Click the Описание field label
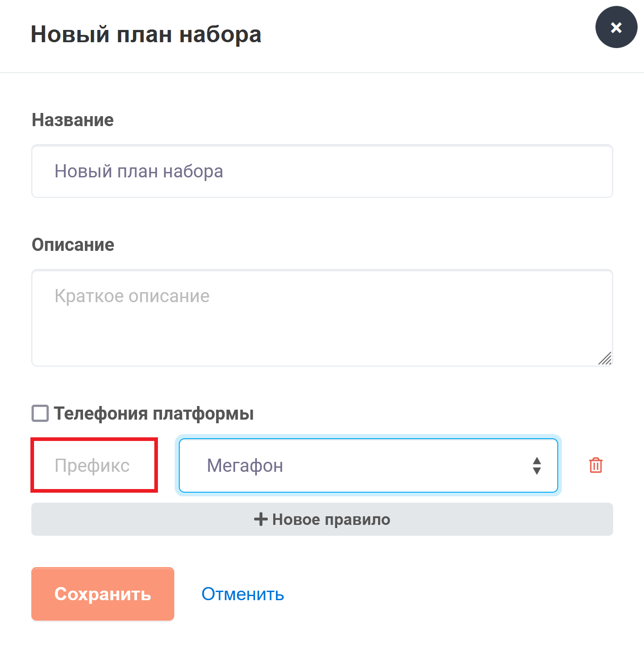This screenshot has height=651, width=644. tap(73, 245)
